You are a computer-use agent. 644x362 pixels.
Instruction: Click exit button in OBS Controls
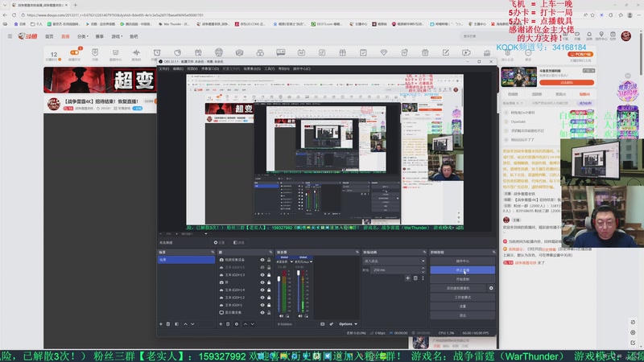pyautogui.click(x=462, y=315)
